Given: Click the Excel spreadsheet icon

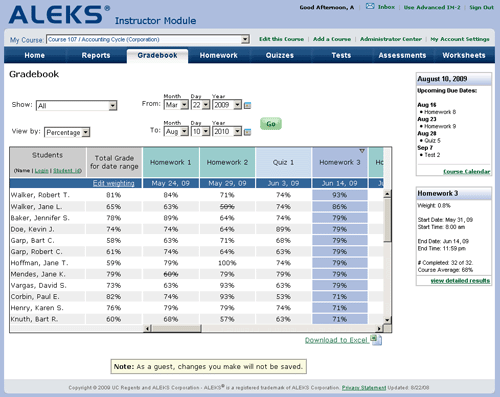Looking at the screenshot, I should 376,340.
